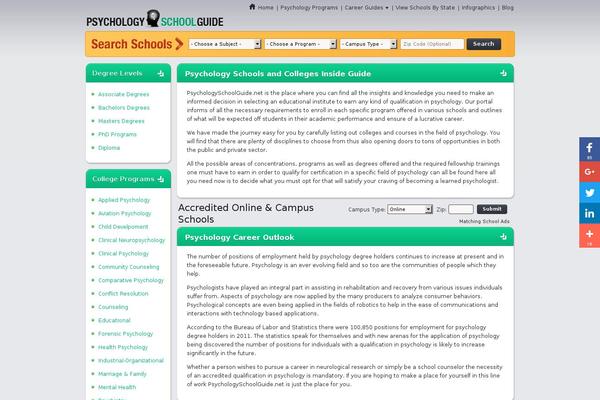Open the Campus Type Online dropdown
This screenshot has height=400, width=600.
(410, 209)
